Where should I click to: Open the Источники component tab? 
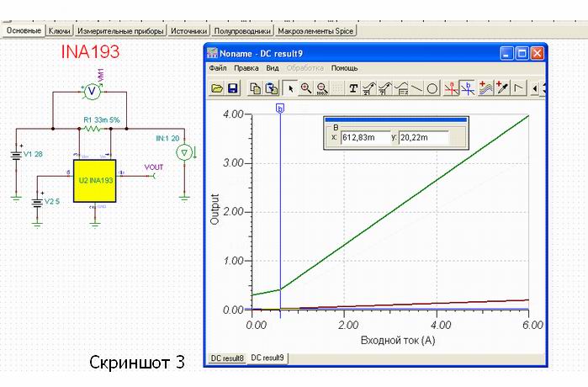pos(188,31)
